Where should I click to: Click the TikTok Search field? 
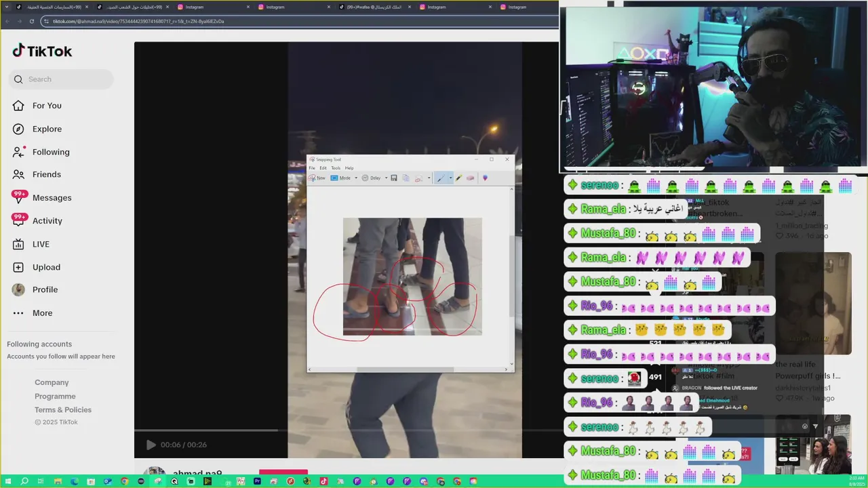(x=61, y=79)
